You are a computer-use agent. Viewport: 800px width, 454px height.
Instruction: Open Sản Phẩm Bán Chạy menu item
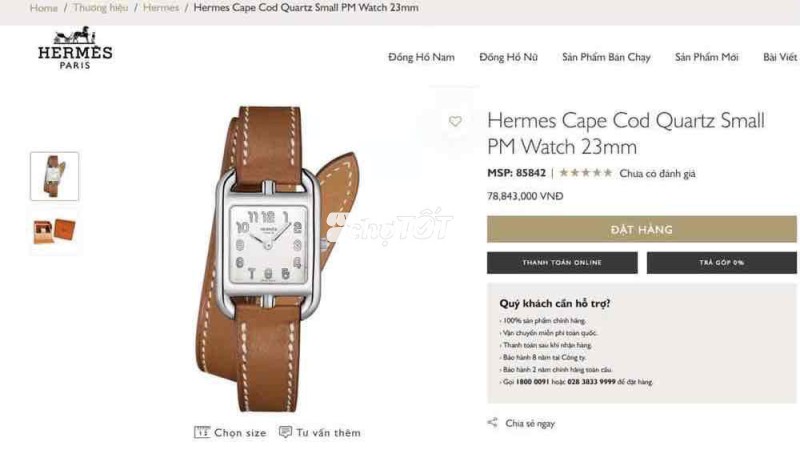tap(606, 57)
